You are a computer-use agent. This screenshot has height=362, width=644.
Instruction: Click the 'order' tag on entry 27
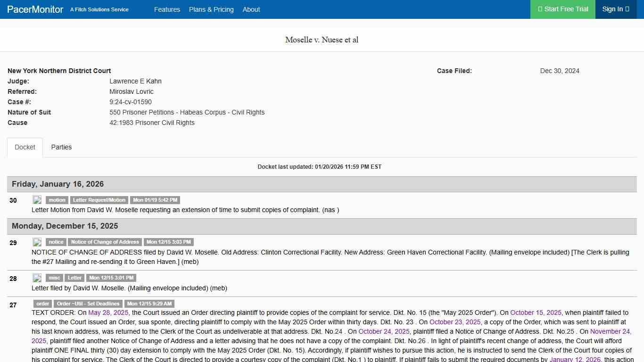point(42,304)
